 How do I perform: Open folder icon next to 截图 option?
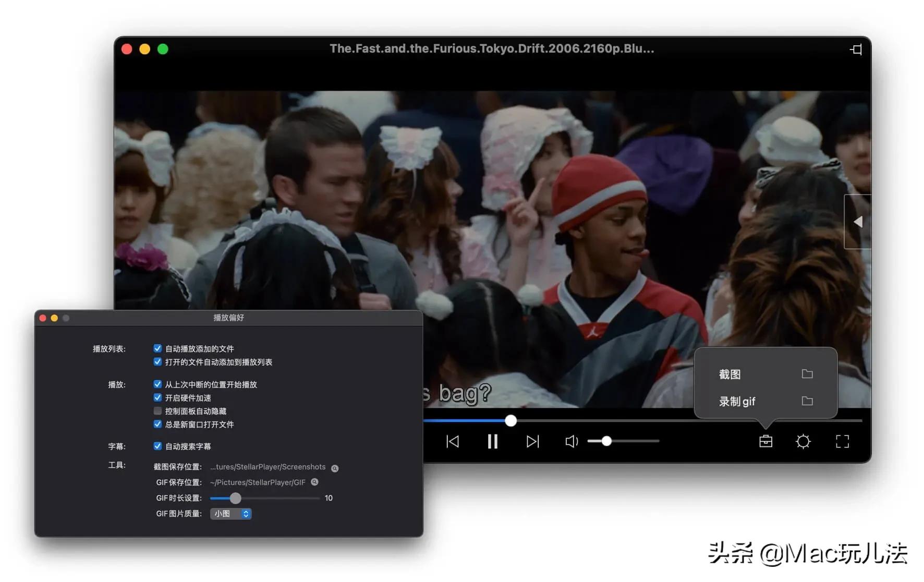pos(807,374)
